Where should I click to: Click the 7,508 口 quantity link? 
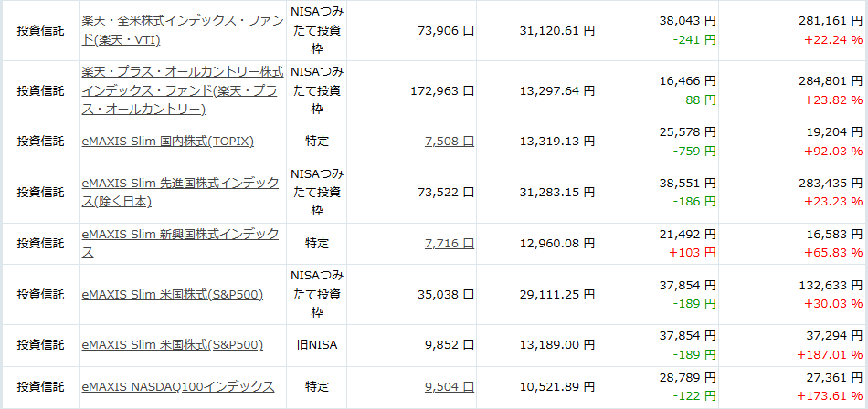click(449, 142)
